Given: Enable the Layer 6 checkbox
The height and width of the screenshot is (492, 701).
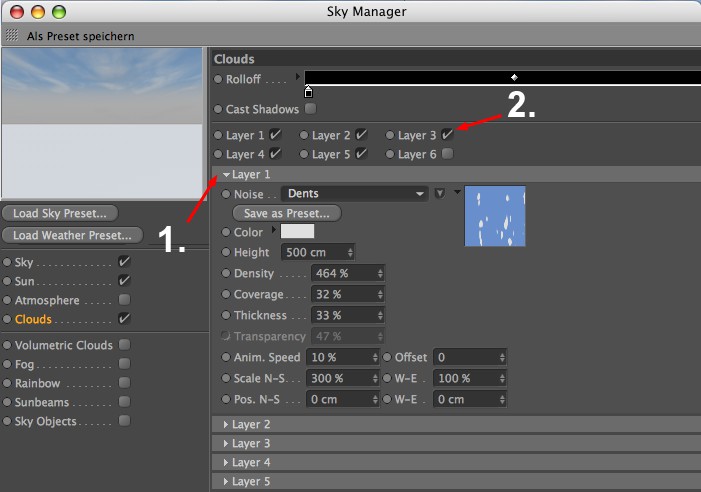Looking at the screenshot, I should (447, 154).
